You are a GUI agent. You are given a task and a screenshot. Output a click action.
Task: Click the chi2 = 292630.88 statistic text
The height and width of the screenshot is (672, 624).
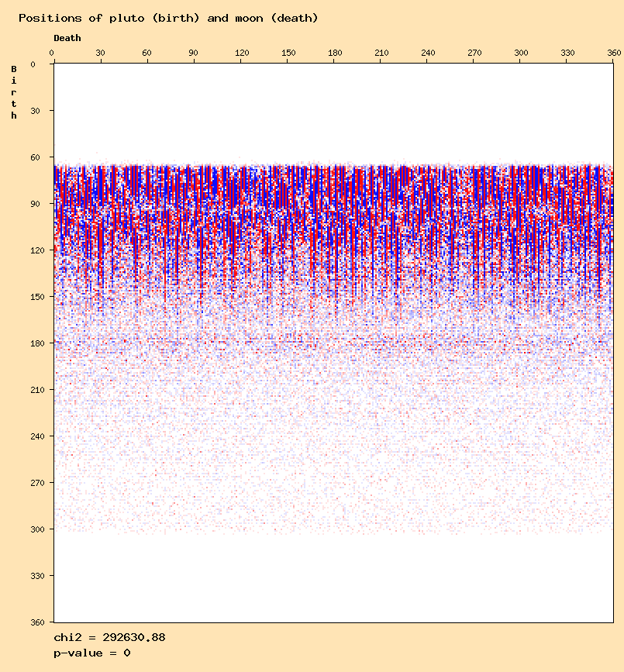coord(109,638)
